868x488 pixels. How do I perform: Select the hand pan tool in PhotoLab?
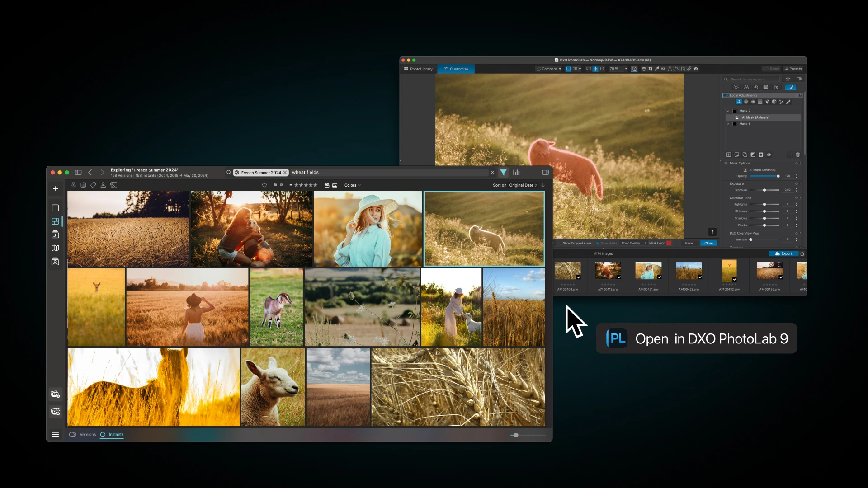[644, 69]
